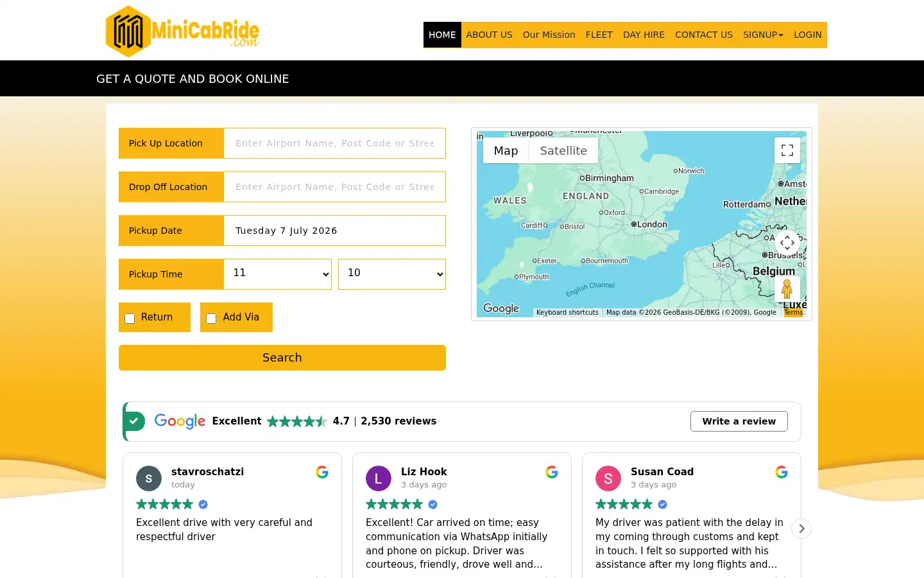Click the Google logo in reviews header
This screenshot has width=924, height=578.
tap(180, 421)
